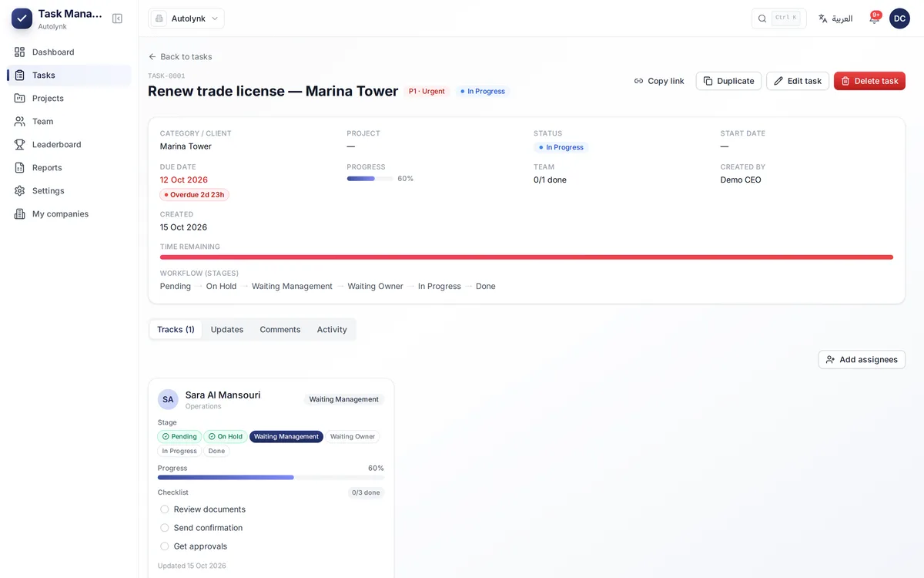
Task: Open the DC user avatar menu
Action: [899, 18]
